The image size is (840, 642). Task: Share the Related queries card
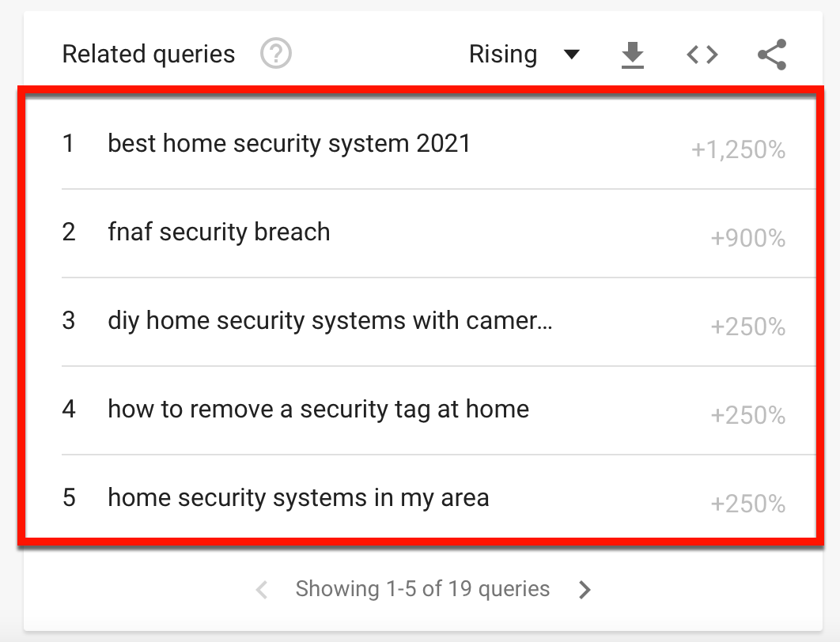[772, 55]
